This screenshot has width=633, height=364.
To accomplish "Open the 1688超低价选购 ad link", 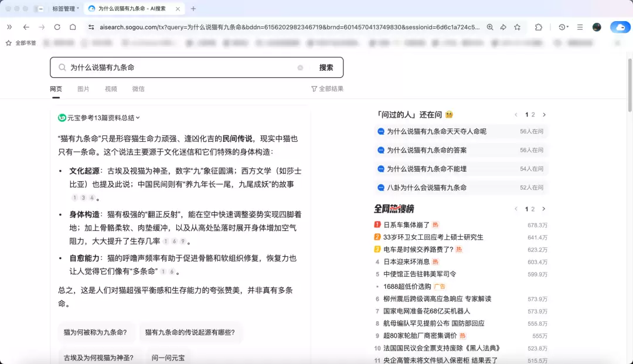I will click(407, 287).
